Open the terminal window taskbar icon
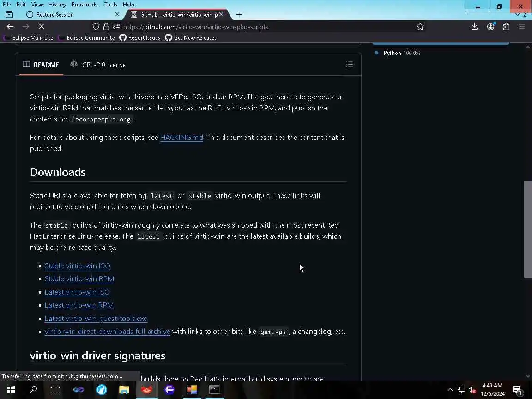 click(214, 389)
